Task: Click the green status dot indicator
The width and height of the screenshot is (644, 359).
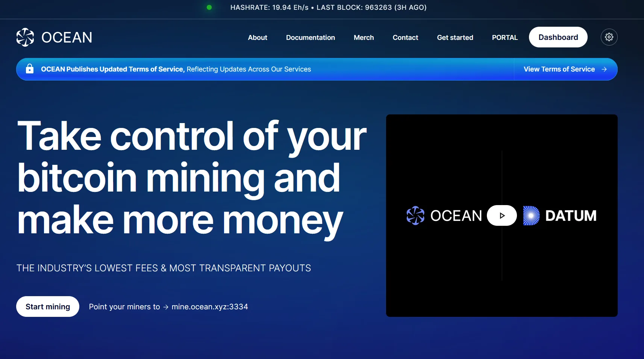Action: pyautogui.click(x=209, y=8)
